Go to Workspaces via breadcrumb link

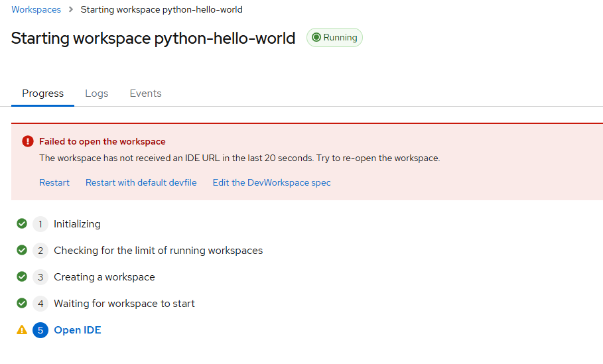pyautogui.click(x=36, y=10)
